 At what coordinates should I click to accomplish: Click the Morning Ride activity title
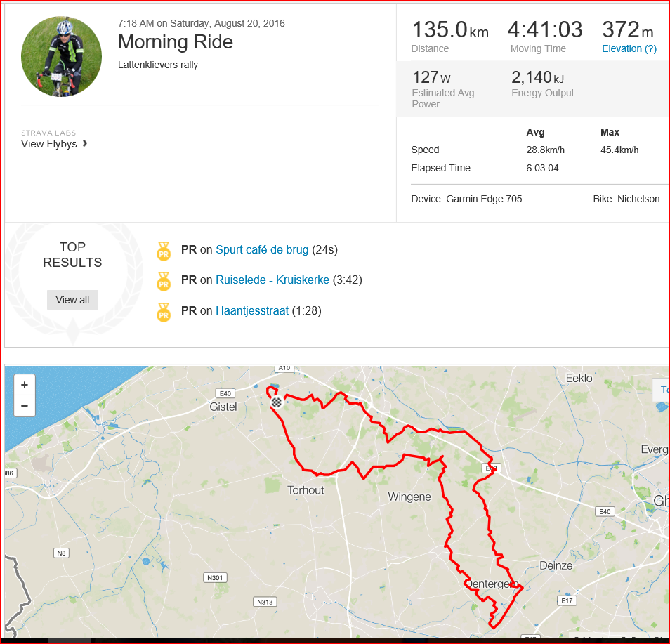pyautogui.click(x=176, y=42)
